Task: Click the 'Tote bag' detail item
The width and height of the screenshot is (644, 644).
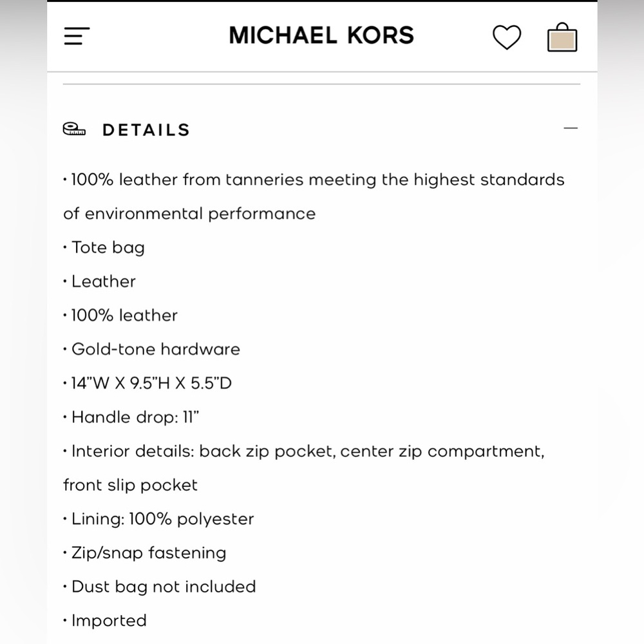Action: [x=104, y=248]
